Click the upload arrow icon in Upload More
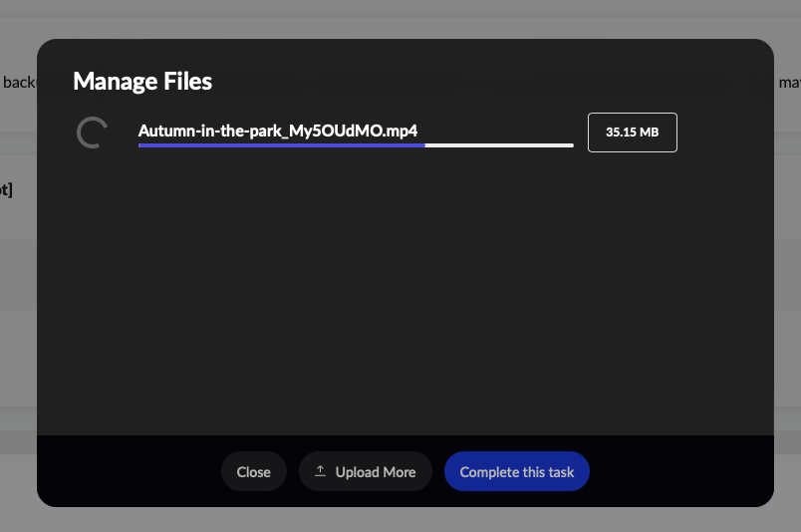 click(321, 471)
